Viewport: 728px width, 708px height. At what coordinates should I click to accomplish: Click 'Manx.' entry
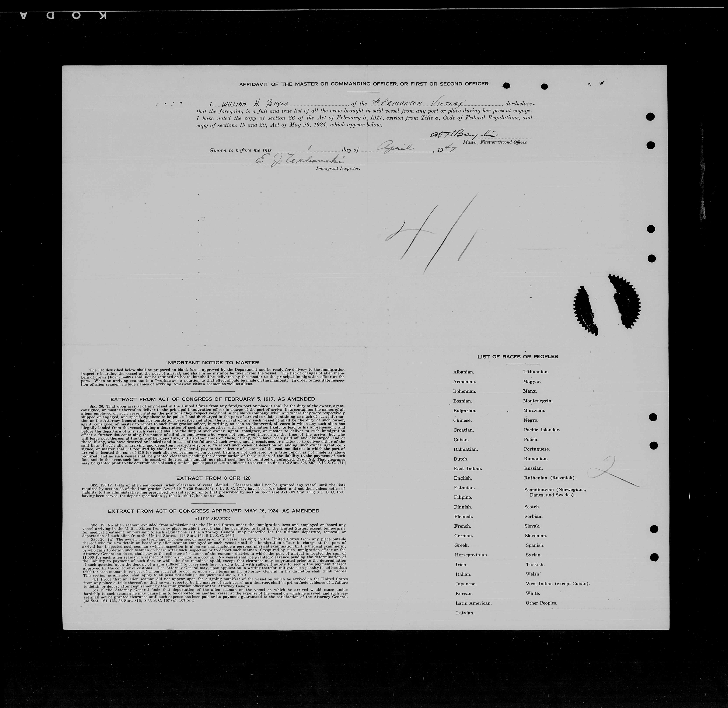[x=530, y=391]
